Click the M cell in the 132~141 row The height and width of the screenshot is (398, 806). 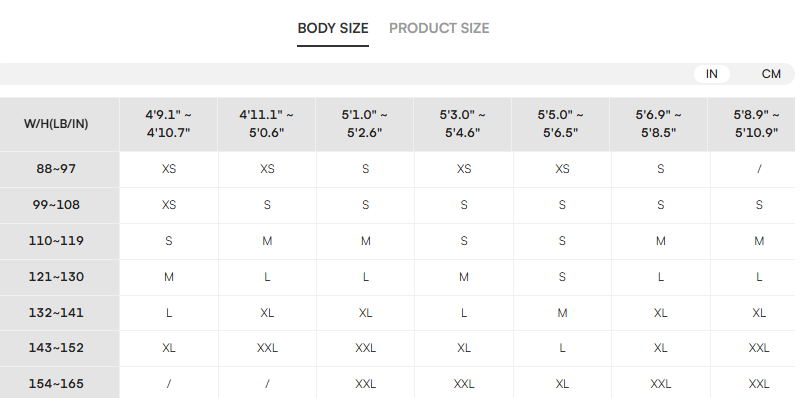click(562, 313)
